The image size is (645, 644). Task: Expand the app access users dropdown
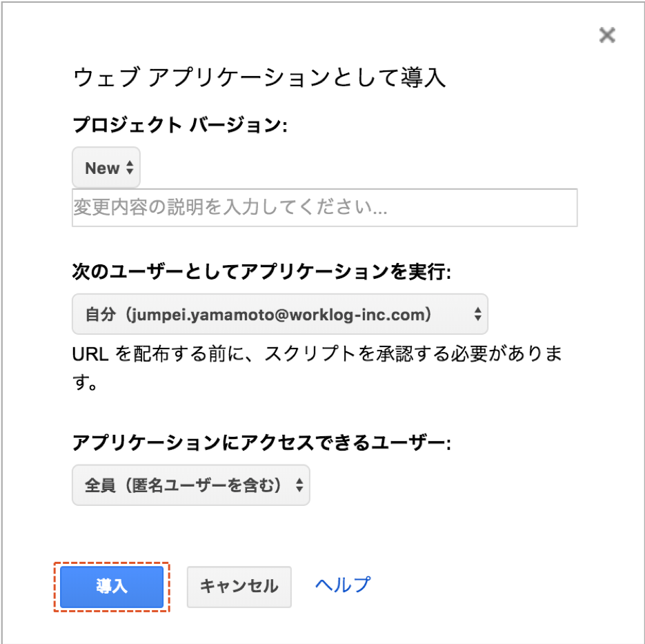coord(190,485)
